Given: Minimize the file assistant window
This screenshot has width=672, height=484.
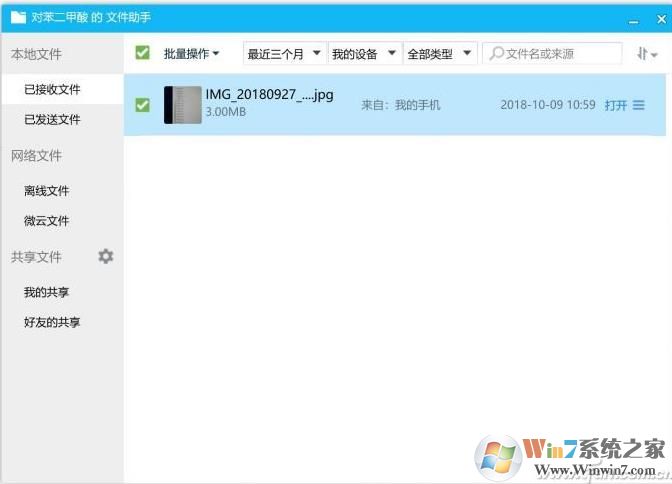Looking at the screenshot, I should (633, 20).
